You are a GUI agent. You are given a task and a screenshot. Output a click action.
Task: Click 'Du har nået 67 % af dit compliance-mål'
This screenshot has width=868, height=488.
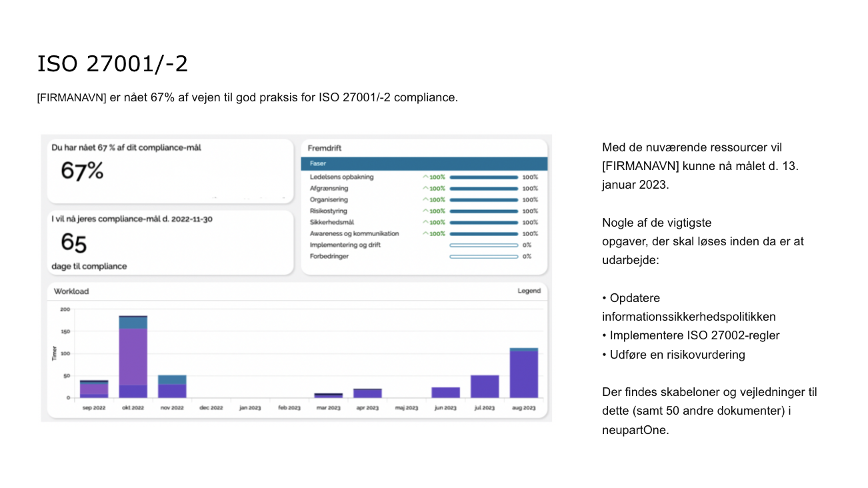pos(126,148)
